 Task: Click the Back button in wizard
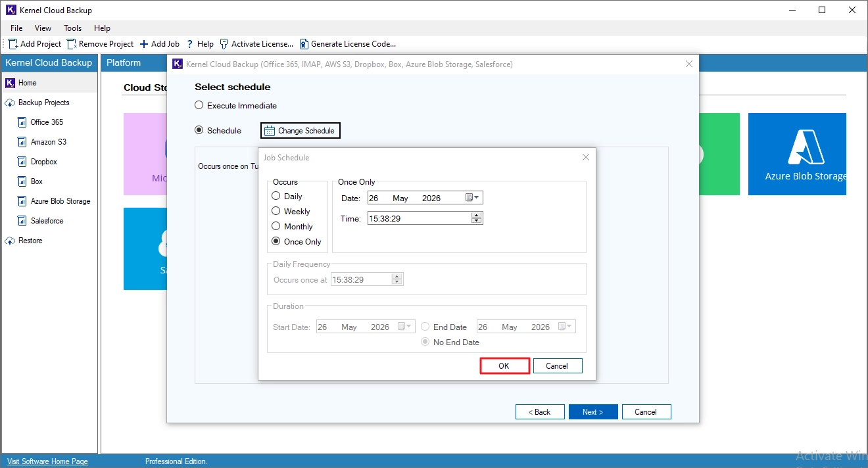click(540, 412)
